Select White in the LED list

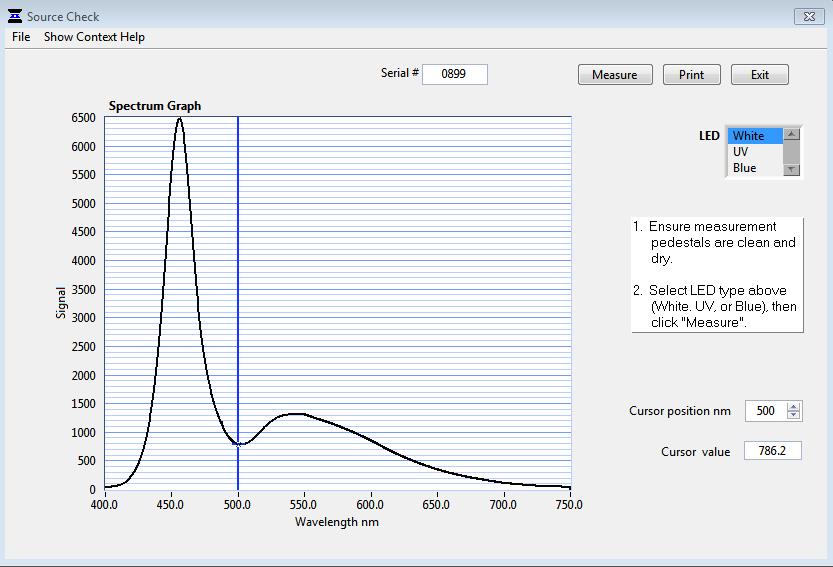click(754, 136)
